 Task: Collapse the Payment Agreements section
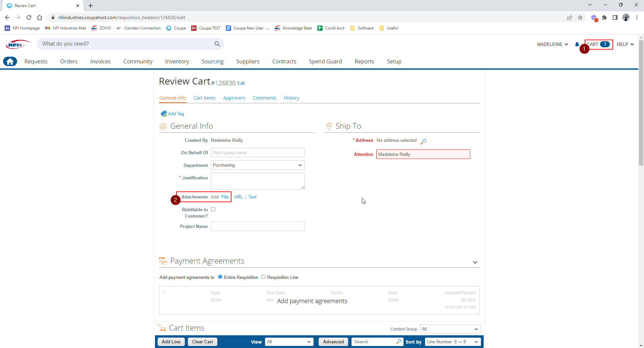pos(475,262)
